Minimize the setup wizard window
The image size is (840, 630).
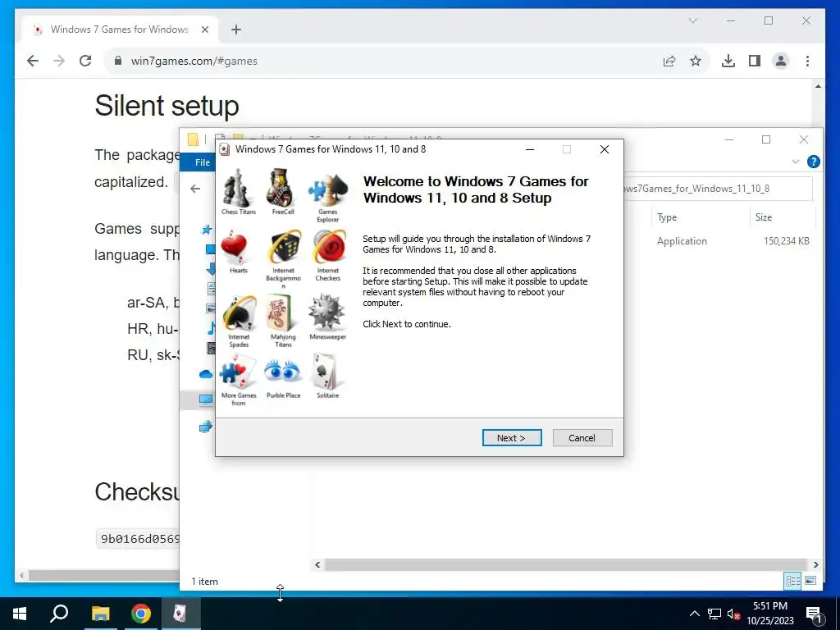(x=530, y=149)
